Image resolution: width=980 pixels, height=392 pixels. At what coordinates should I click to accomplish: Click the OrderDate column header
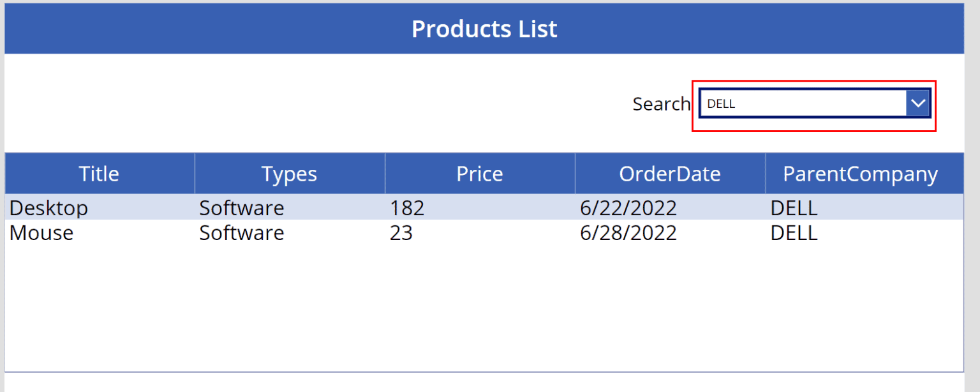click(x=669, y=173)
